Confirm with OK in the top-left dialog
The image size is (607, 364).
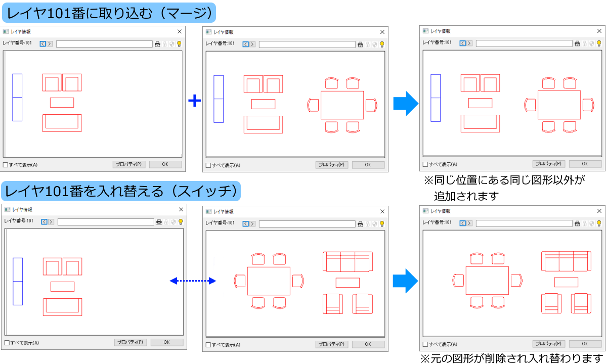165,164
